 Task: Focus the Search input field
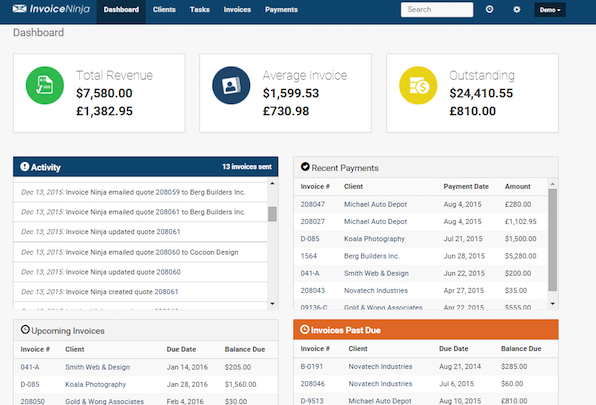437,9
